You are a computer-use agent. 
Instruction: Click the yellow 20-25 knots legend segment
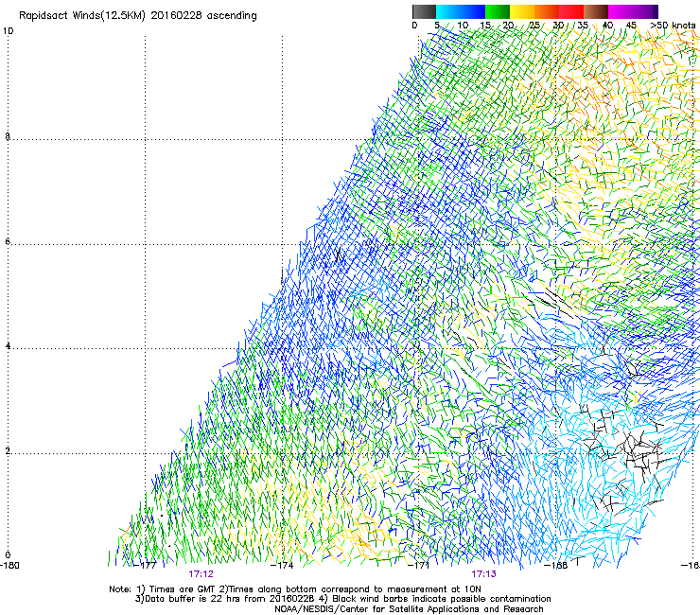pyautogui.click(x=522, y=11)
